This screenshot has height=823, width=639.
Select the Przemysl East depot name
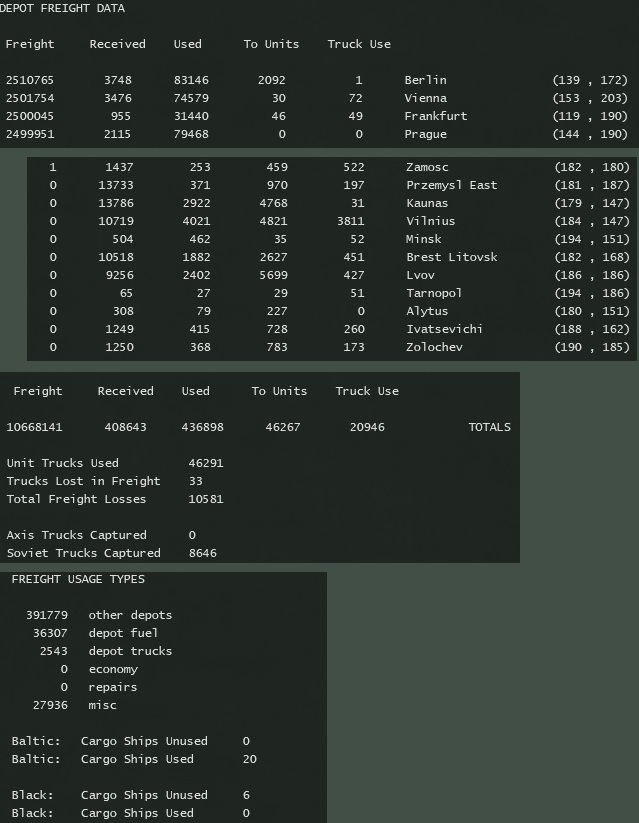click(452, 185)
